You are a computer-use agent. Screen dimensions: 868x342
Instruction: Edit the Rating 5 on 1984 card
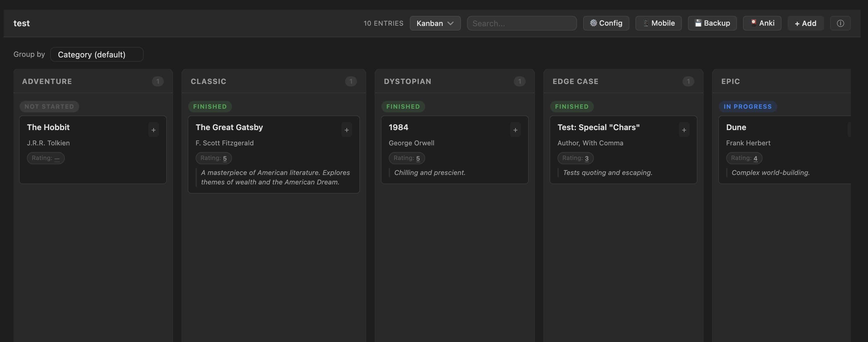click(x=407, y=158)
